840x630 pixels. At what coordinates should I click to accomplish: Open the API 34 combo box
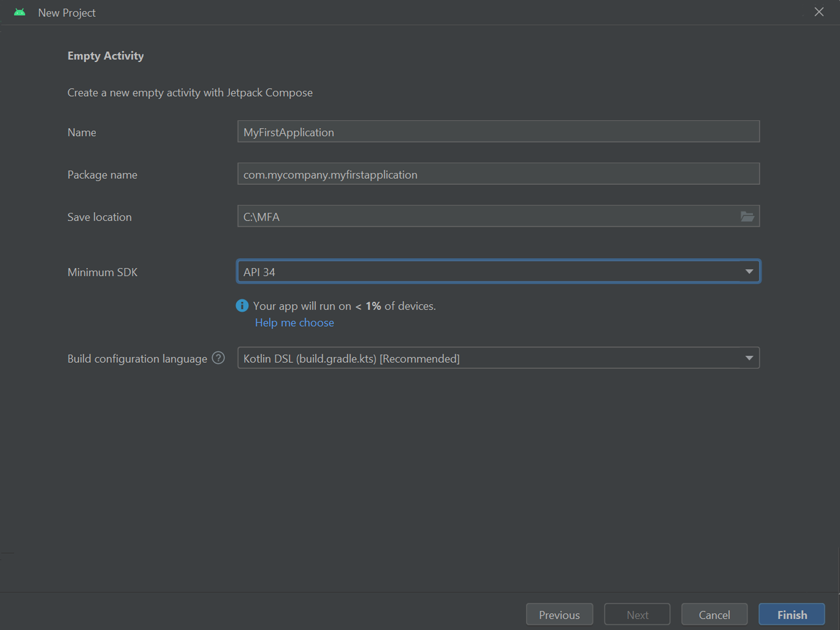coord(491,272)
